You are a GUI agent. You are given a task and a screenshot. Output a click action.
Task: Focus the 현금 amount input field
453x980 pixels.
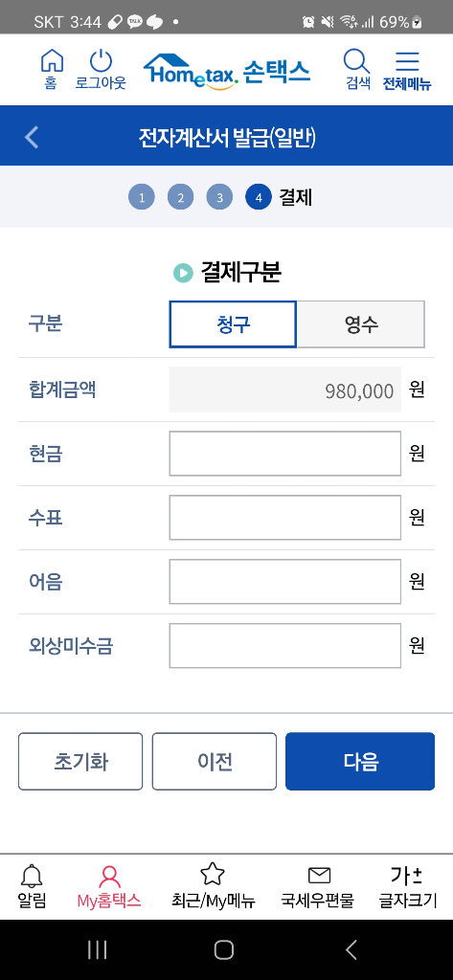tap(285, 454)
